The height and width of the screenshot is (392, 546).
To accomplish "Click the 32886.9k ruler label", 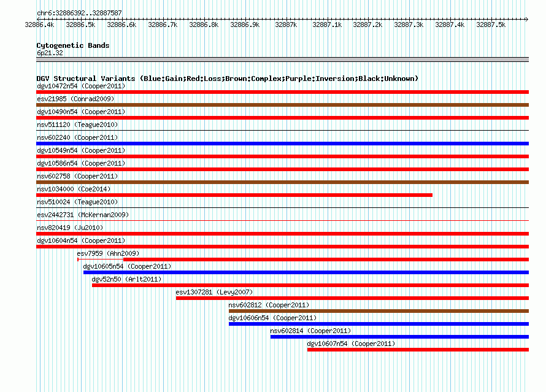I will click(x=245, y=25).
